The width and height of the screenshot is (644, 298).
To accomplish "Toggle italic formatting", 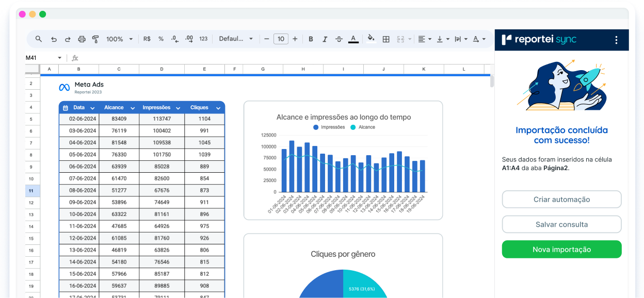I will [325, 39].
